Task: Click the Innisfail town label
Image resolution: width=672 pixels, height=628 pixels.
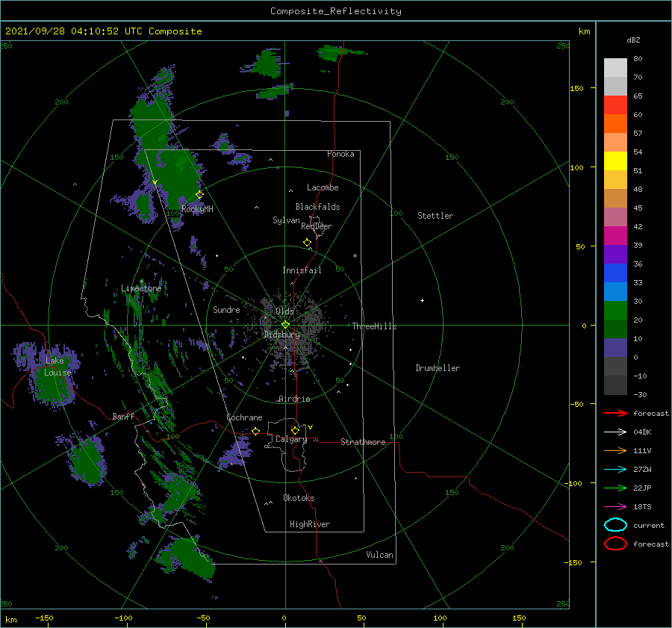Action: [302, 270]
